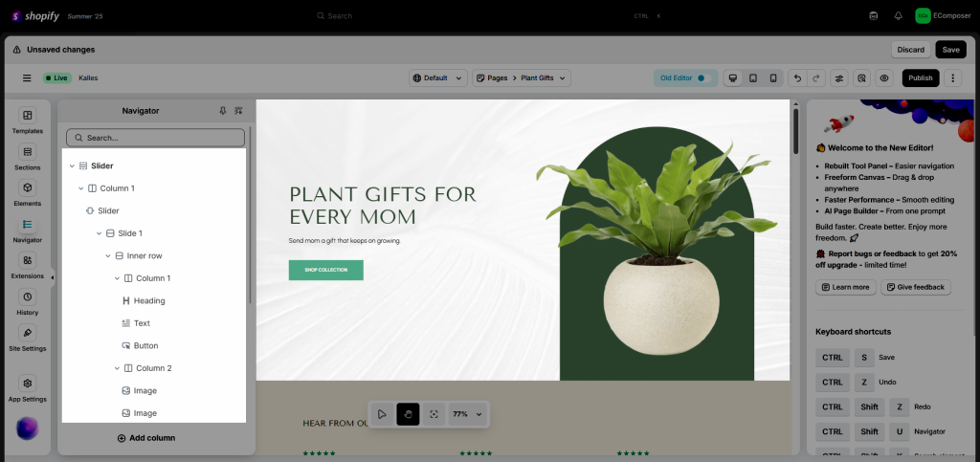Switch to tablet device view
The image size is (980, 462).
tap(753, 78)
